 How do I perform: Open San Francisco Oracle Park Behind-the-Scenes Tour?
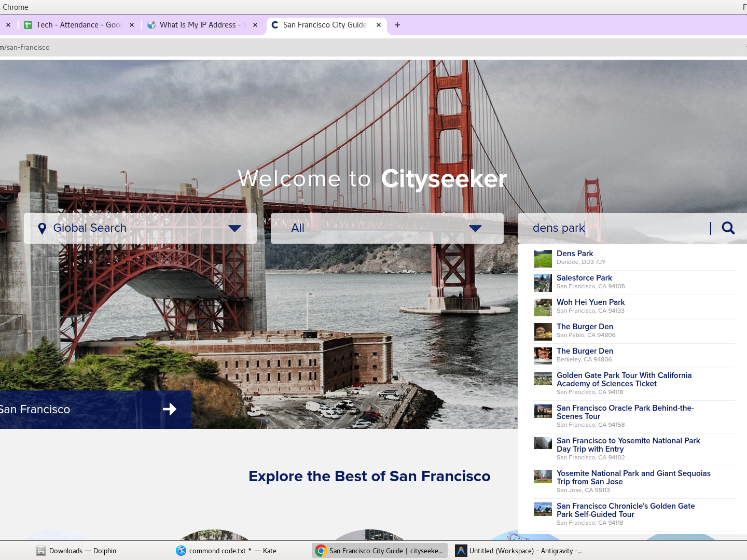click(625, 412)
